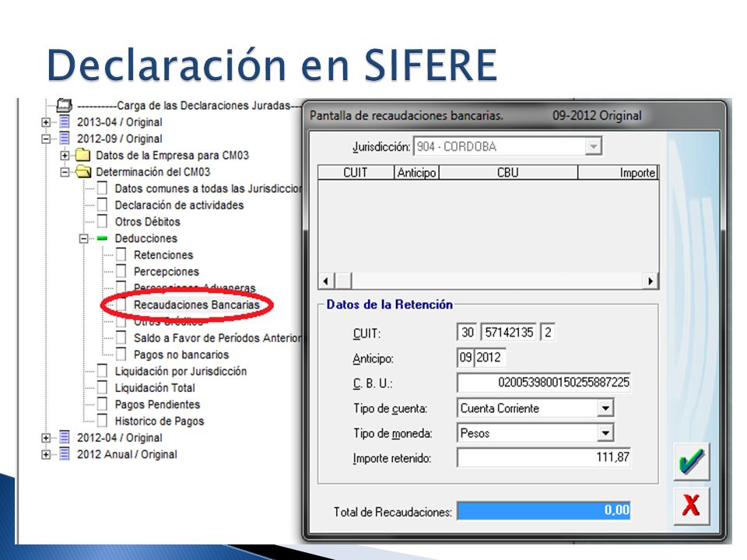
Task: Click the Determinación del CM03 open folder icon
Action: point(83,171)
